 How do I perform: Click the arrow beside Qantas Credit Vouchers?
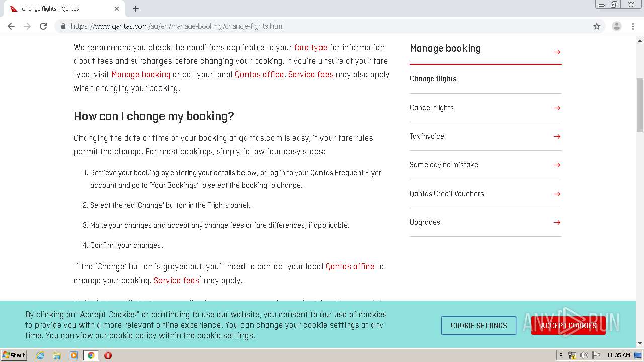tap(557, 194)
